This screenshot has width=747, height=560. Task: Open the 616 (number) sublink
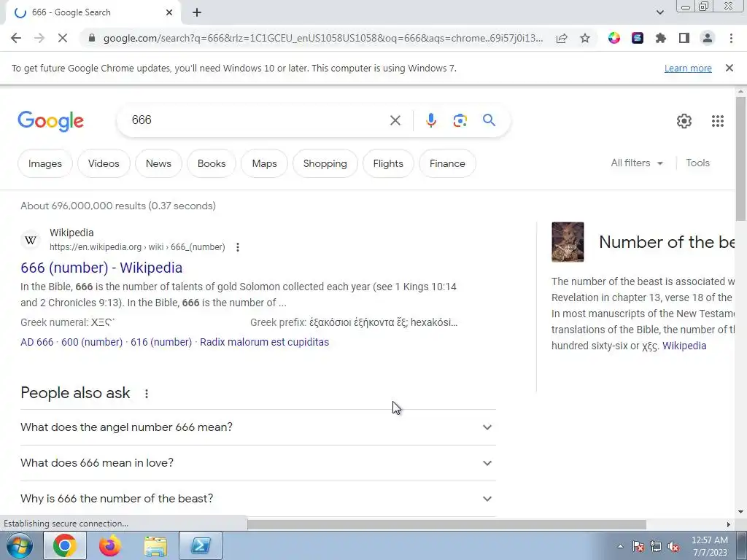161,342
